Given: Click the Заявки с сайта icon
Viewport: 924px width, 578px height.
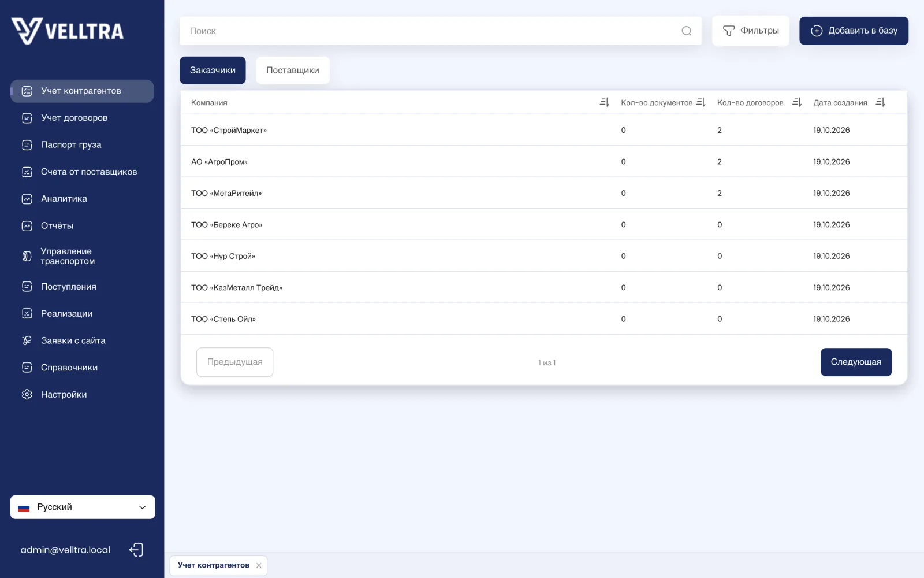Looking at the screenshot, I should coord(27,340).
